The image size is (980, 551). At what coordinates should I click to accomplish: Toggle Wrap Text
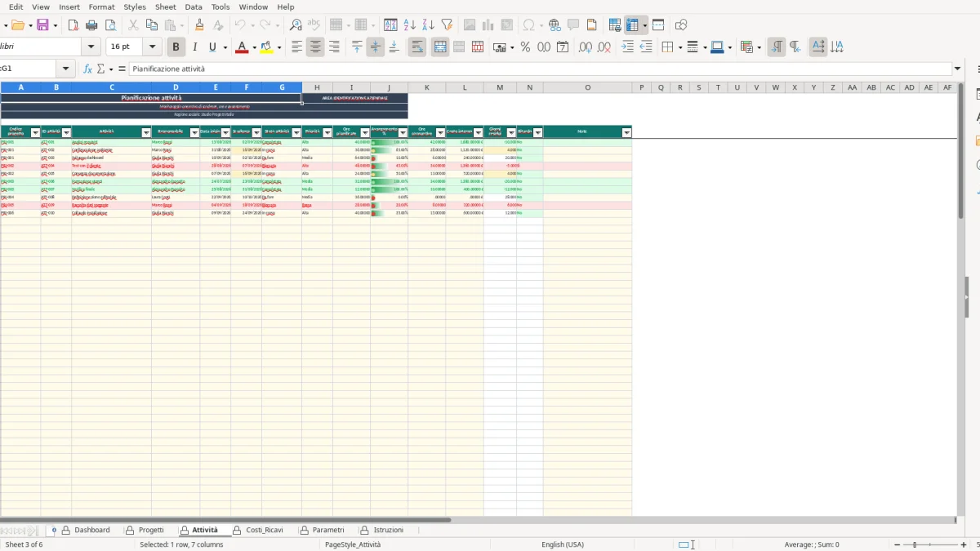pos(417,47)
